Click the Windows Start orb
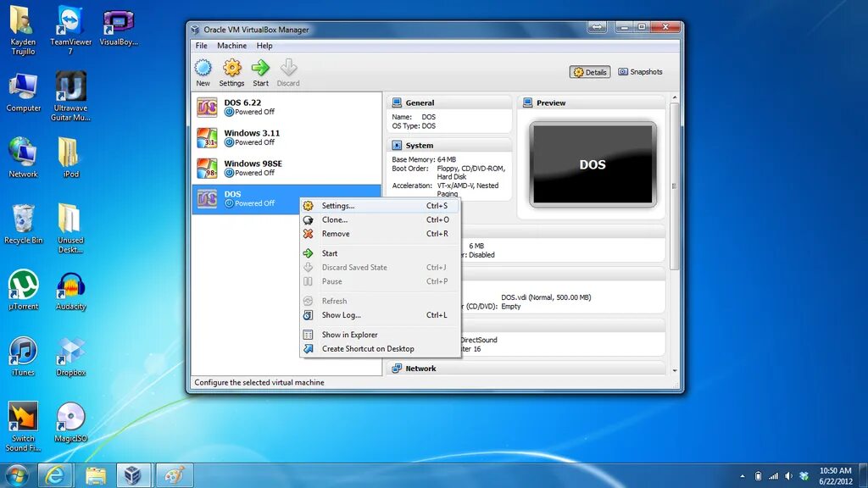 point(17,475)
